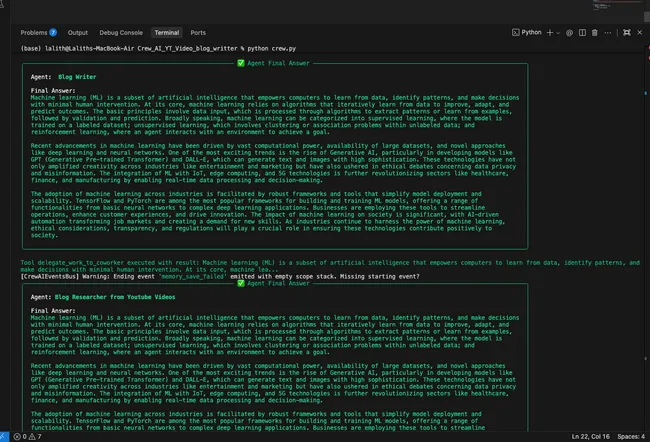Screen dimensions: 650x442
Task: Select the Terminal tab
Action: pyautogui.click(x=167, y=32)
